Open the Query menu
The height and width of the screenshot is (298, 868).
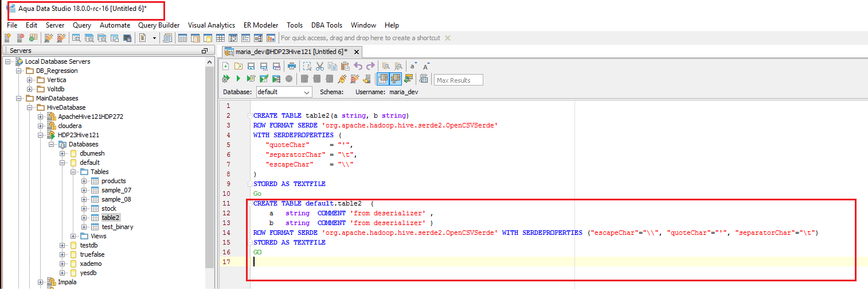point(82,25)
